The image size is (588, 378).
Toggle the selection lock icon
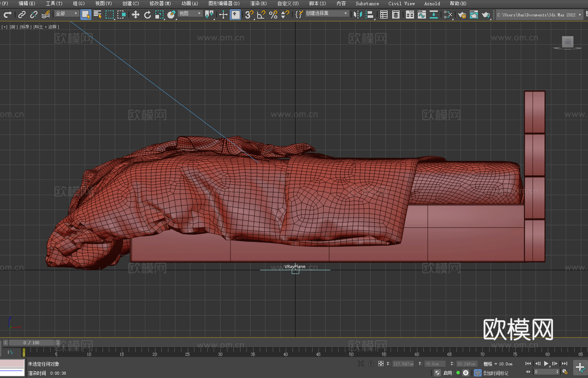point(371,364)
